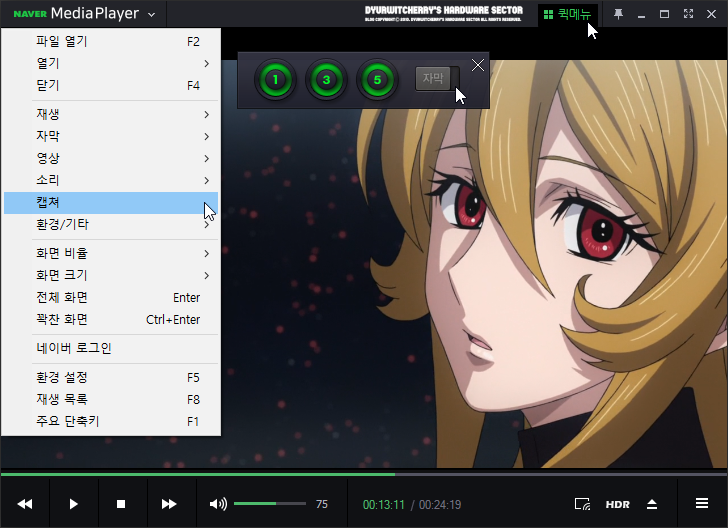Viewport: 728px width, 528px height.
Task: Show 주요 단축키 from the menu
Action: (111, 422)
